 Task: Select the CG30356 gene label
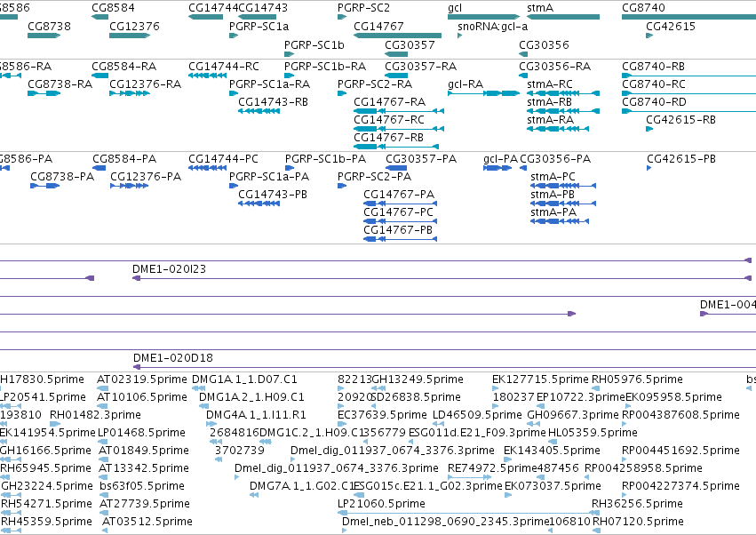point(544,45)
